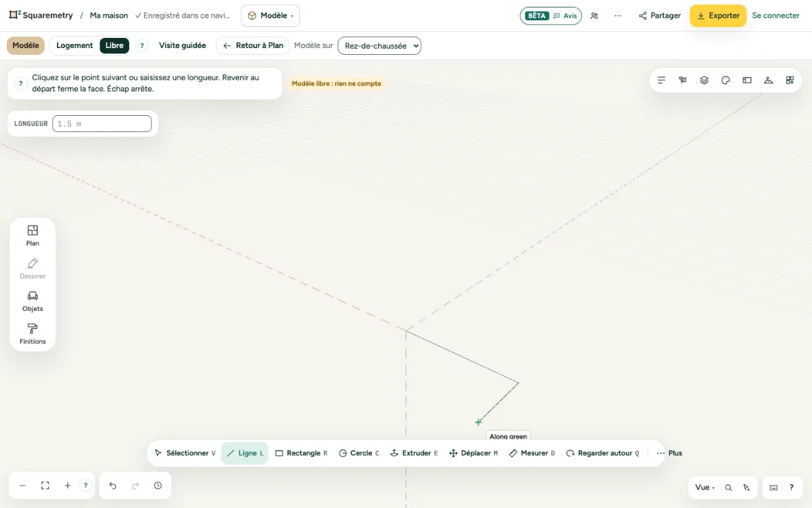
Task: Open the Rez-de-chaussée floor dropdown
Action: tap(380, 45)
